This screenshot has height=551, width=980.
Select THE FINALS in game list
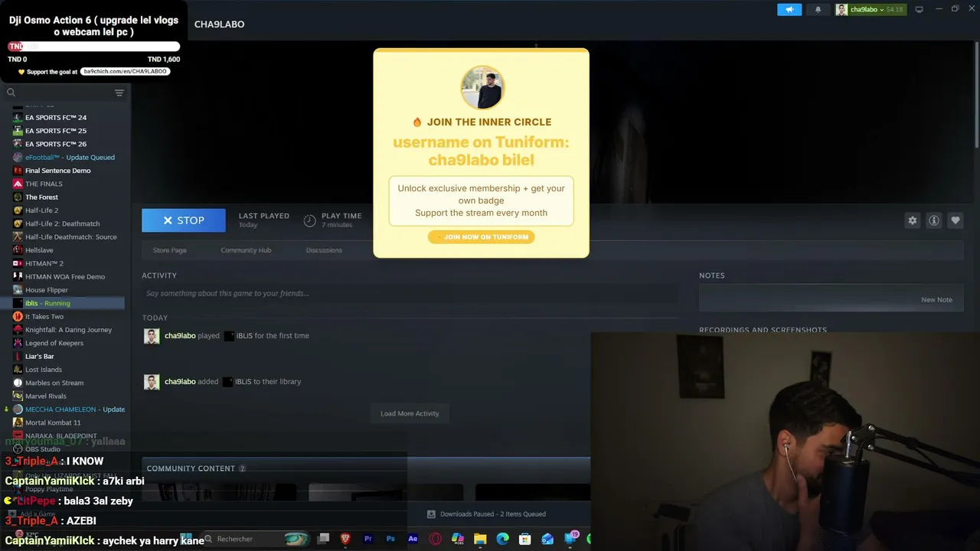pos(44,184)
